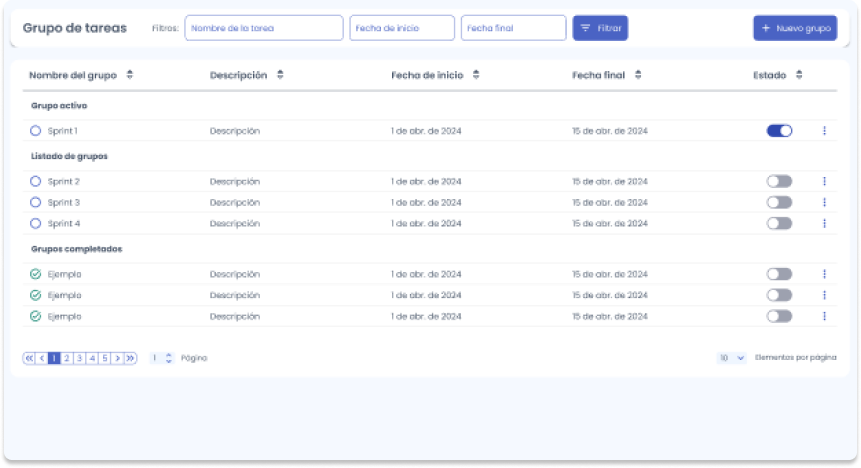Select page 4 in pagination
861x468 pixels.
pyautogui.click(x=92, y=358)
